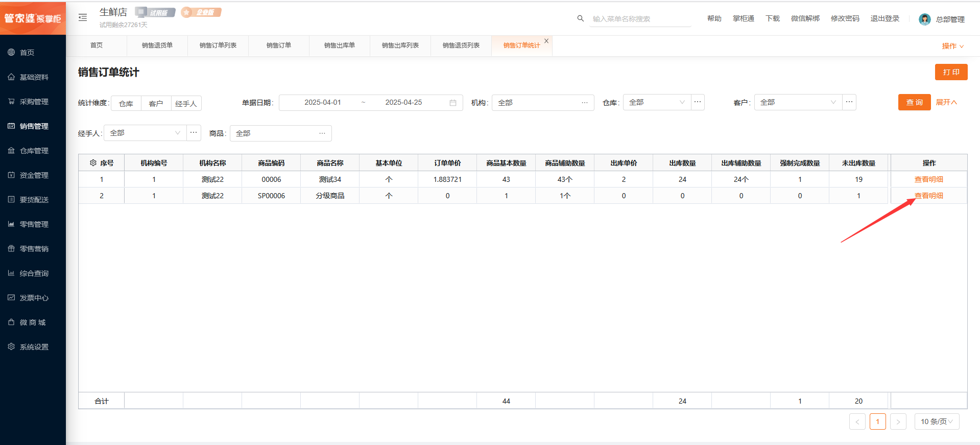Open 系统设置 in the sidebar
The height and width of the screenshot is (445, 980).
coord(34,347)
